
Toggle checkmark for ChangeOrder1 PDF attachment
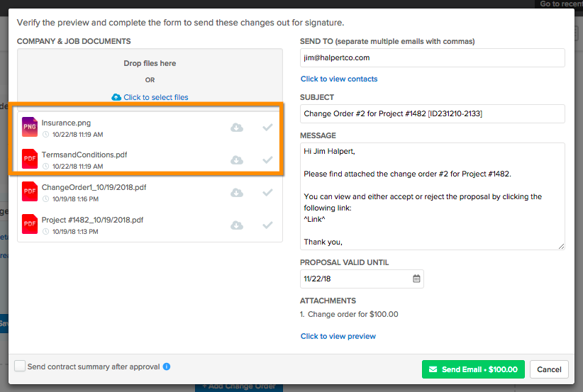[267, 193]
